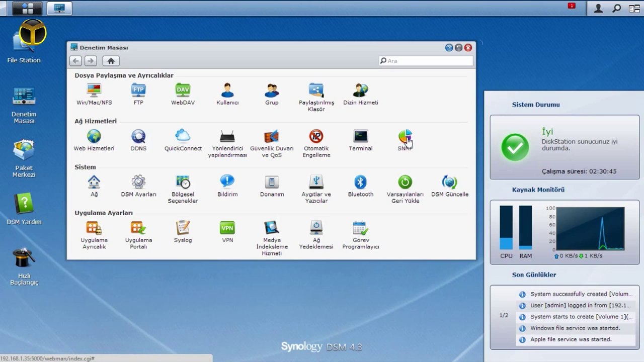Open the Kullanıcı (User) settings

227,94
